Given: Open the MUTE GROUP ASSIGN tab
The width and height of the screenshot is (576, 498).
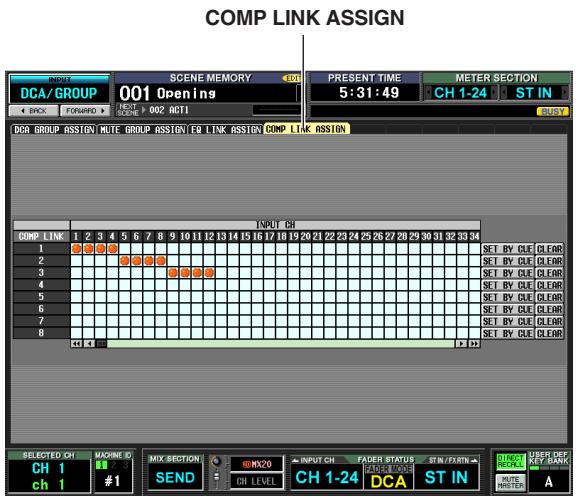Looking at the screenshot, I should click(143, 129).
